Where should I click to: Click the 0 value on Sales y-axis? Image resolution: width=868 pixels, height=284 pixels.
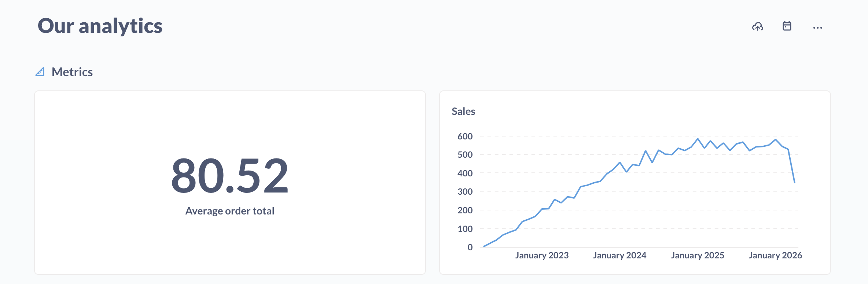[470, 247]
